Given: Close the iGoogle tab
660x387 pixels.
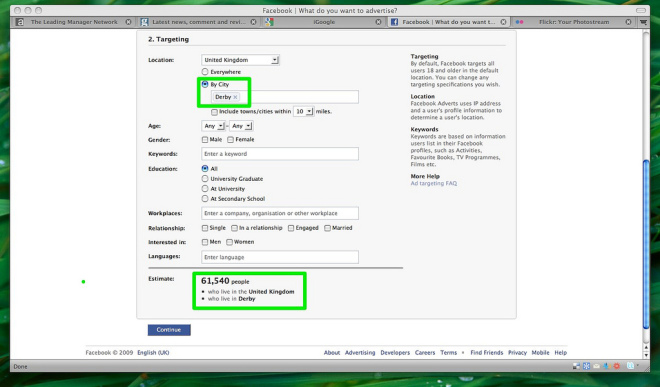Looking at the screenshot, I should click(x=378, y=22).
